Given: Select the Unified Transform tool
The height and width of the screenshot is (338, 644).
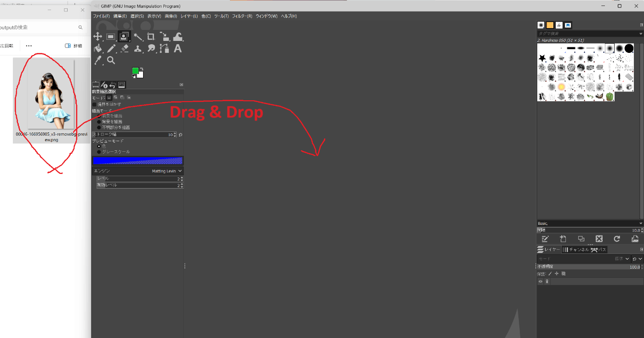Looking at the screenshot, I should [164, 37].
